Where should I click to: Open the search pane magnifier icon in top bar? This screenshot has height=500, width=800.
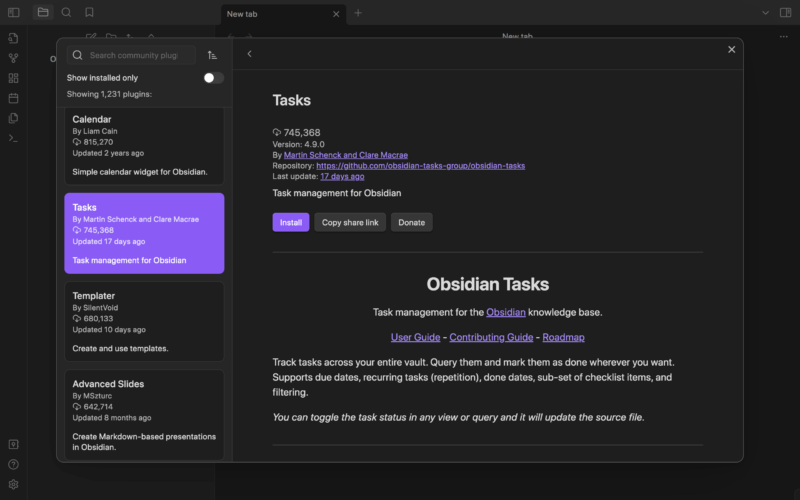point(66,12)
